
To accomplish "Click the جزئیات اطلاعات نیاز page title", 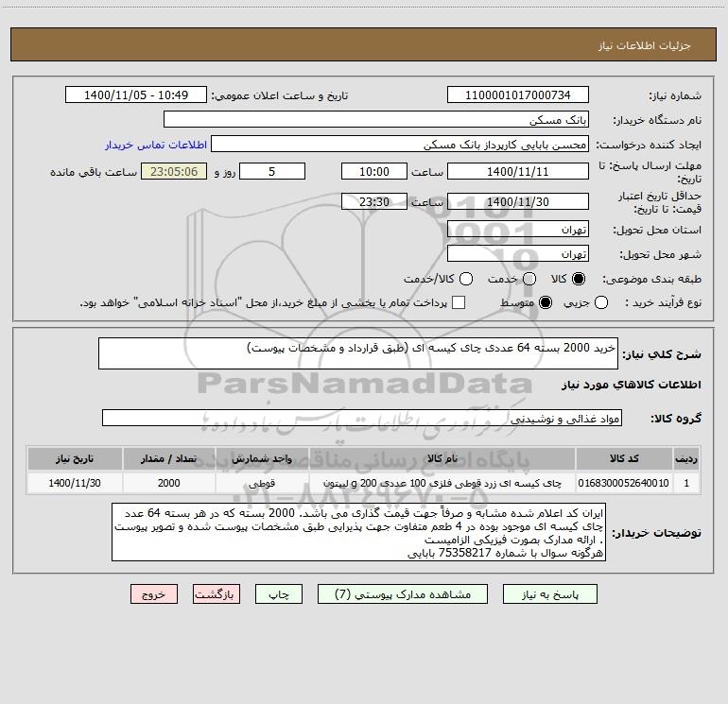I will (644, 45).
